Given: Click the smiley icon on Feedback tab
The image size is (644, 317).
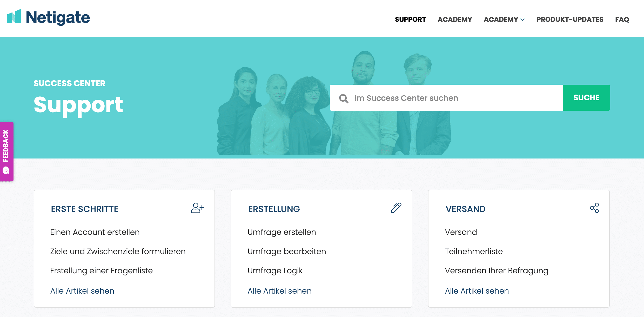Looking at the screenshot, I should tap(6, 171).
